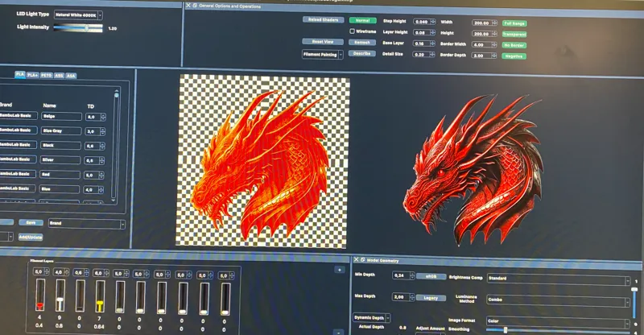This screenshot has width=644, height=335.
Task: Remove a filament layer with the minus button
Action: point(338,332)
